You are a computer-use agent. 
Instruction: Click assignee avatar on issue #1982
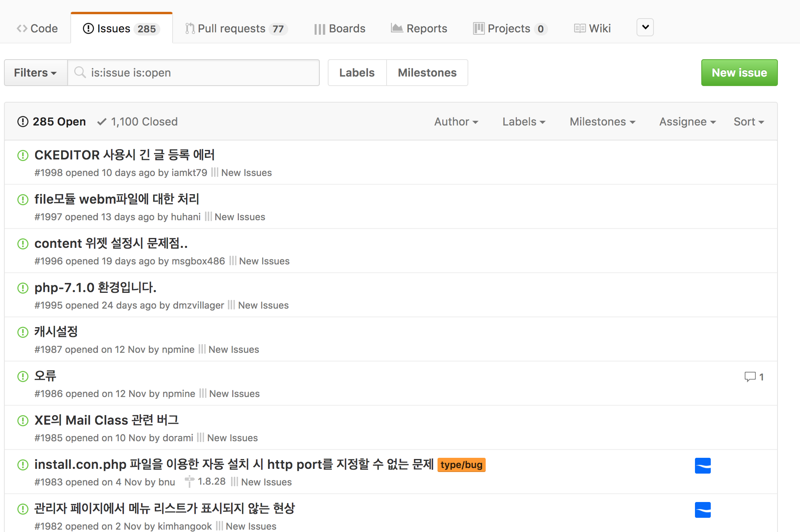(x=702, y=510)
